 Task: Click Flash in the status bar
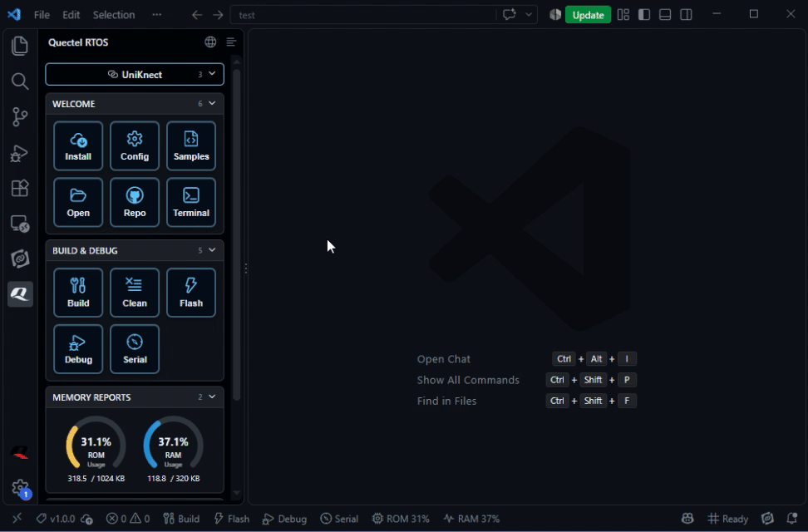pos(231,519)
